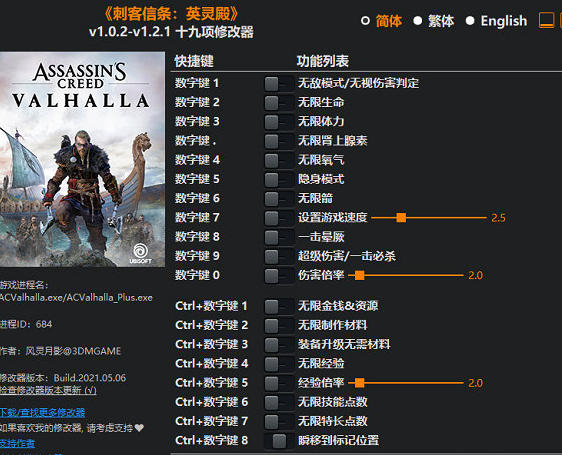This screenshot has height=455, width=562.
Task: Click the 瞬移到标记位置 button
Action: click(x=279, y=441)
